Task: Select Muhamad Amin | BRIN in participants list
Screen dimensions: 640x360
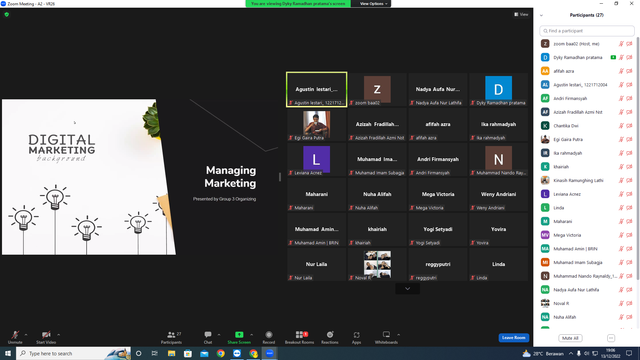Action: coord(587,249)
